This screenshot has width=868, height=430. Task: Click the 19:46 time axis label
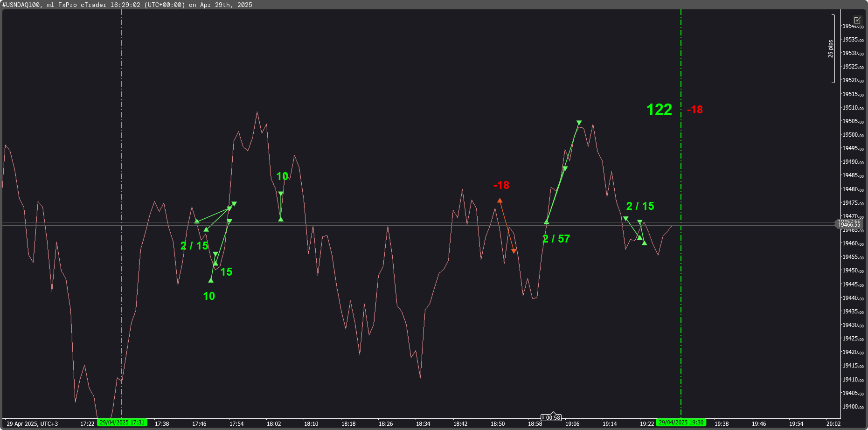(759, 424)
